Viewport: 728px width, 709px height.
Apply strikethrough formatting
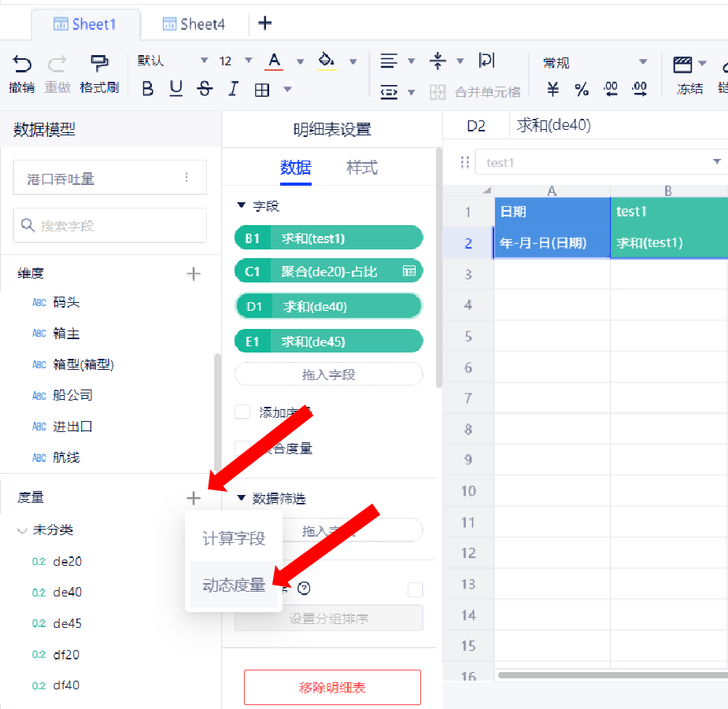[x=205, y=89]
